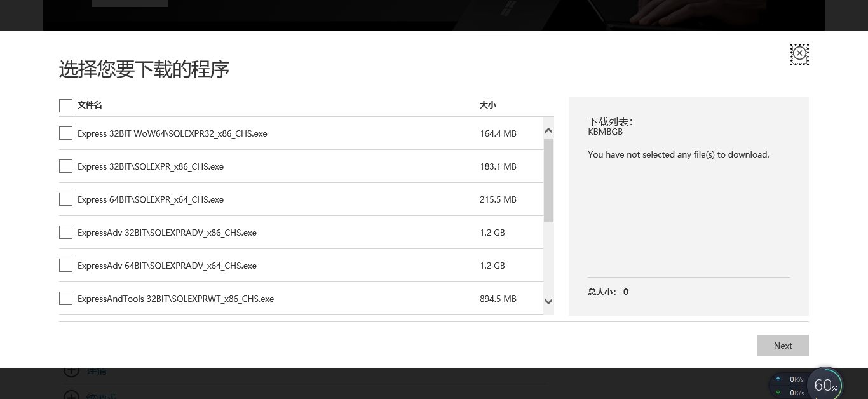Click the file list scrollbar thumb
Screen dimensions: 868x399
click(549, 180)
